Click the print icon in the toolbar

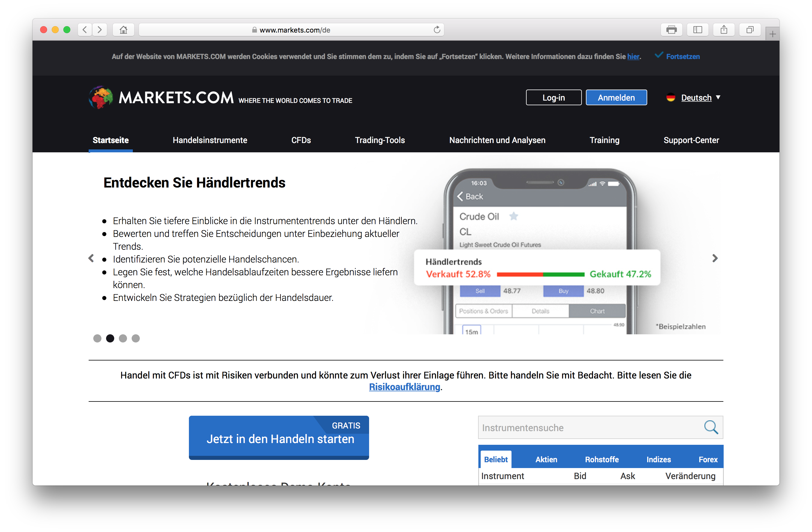(x=671, y=30)
